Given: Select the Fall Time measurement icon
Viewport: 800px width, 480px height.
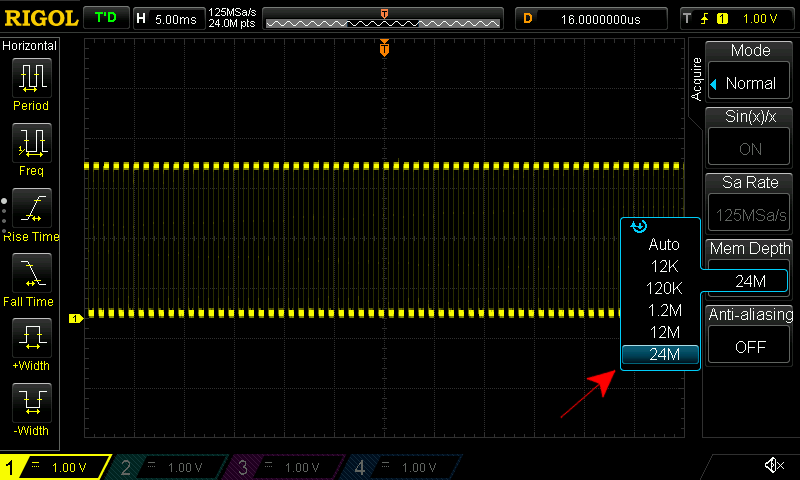Looking at the screenshot, I should point(32,273).
